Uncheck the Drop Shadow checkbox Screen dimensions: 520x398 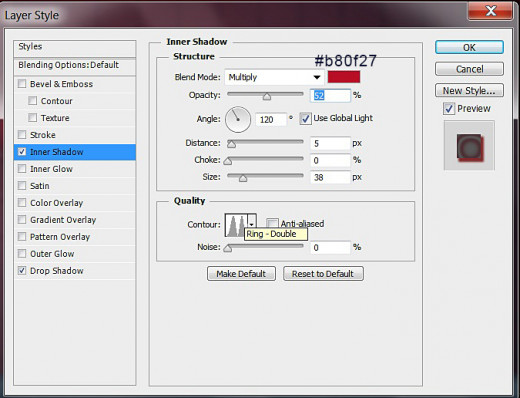click(x=22, y=270)
